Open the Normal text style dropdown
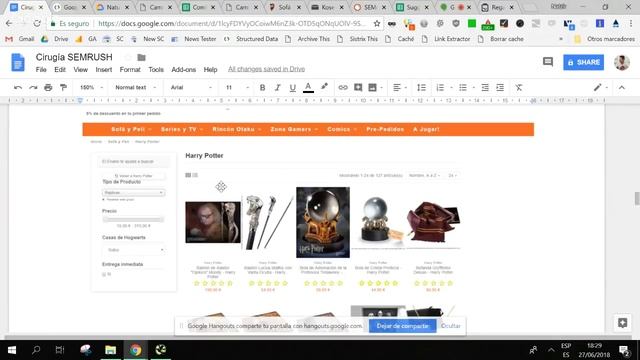The height and width of the screenshot is (360, 640). point(135,87)
